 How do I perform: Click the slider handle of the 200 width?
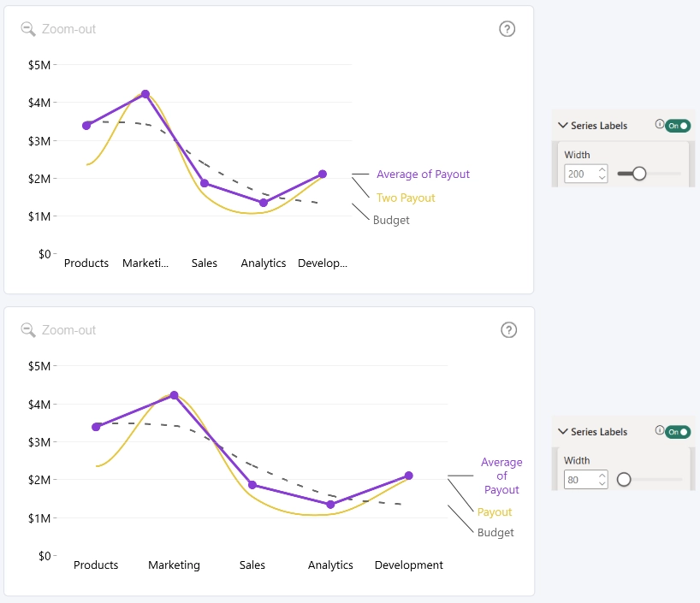click(x=639, y=174)
